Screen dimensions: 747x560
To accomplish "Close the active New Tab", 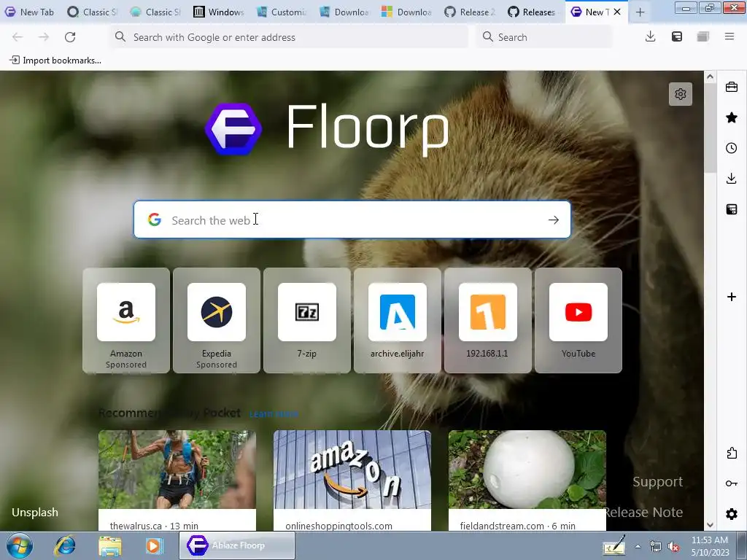I will click(x=617, y=12).
